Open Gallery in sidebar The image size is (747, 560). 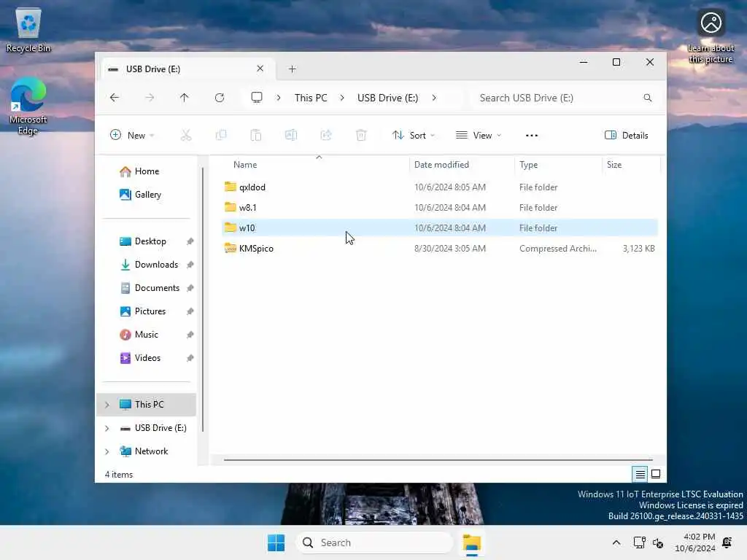point(147,195)
